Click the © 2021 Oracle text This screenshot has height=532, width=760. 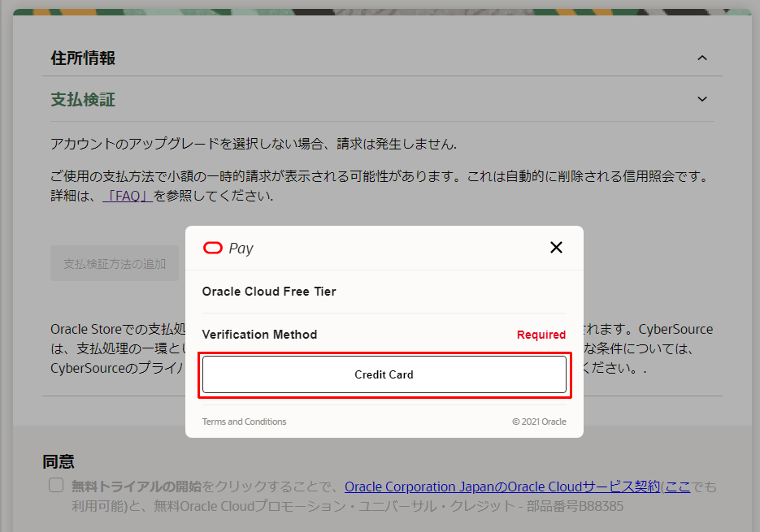[539, 422]
